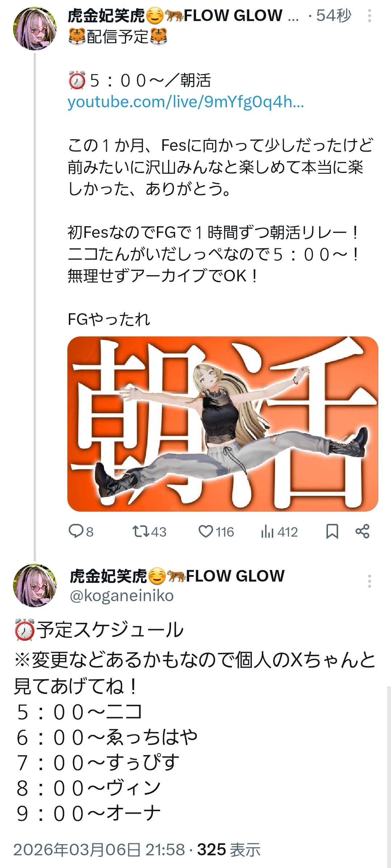
Task: Bookmark the 配信予定 tweet
Action: point(332,532)
